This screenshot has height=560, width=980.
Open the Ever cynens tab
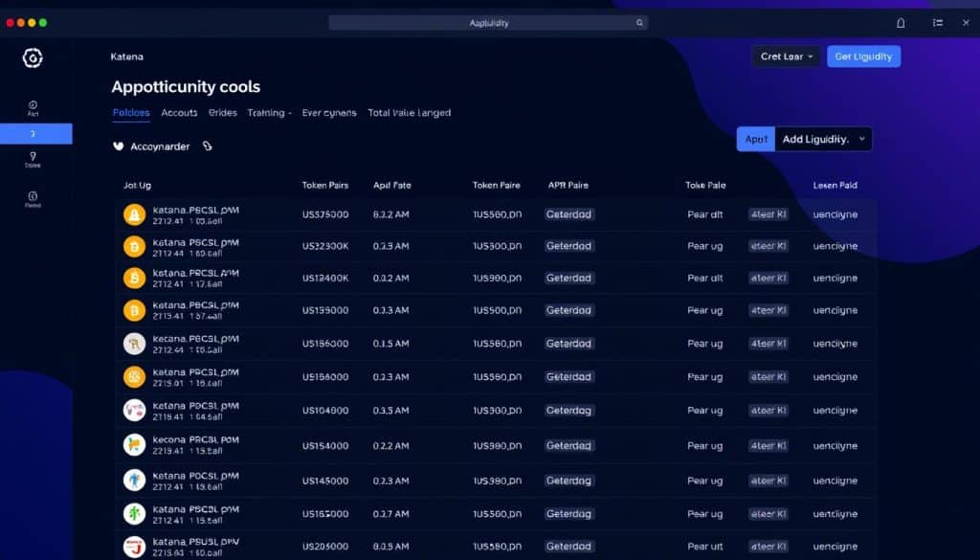pos(329,113)
